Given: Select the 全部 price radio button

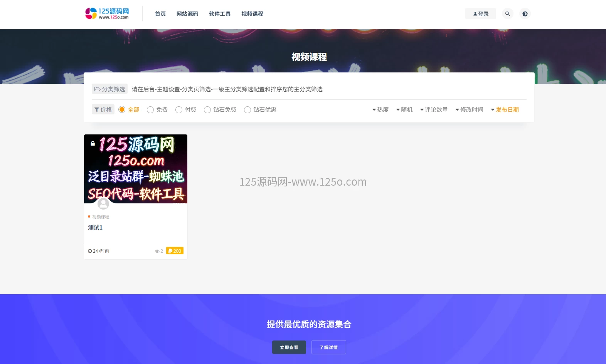Looking at the screenshot, I should point(122,109).
